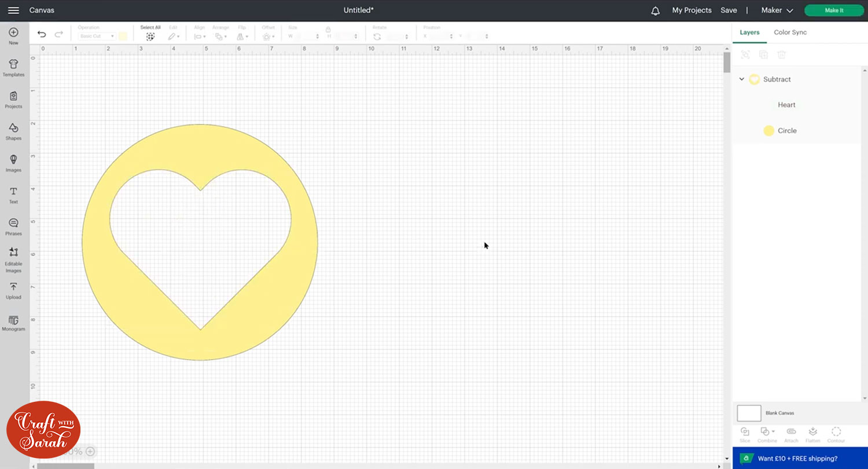Image resolution: width=868 pixels, height=469 pixels.
Task: Open Editable Images
Action: pyautogui.click(x=13, y=260)
